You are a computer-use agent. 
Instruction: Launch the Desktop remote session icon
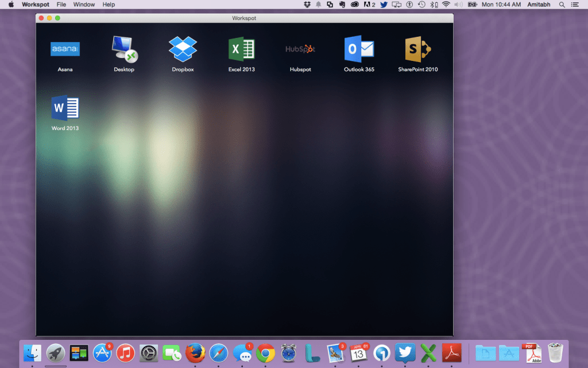[125, 49]
